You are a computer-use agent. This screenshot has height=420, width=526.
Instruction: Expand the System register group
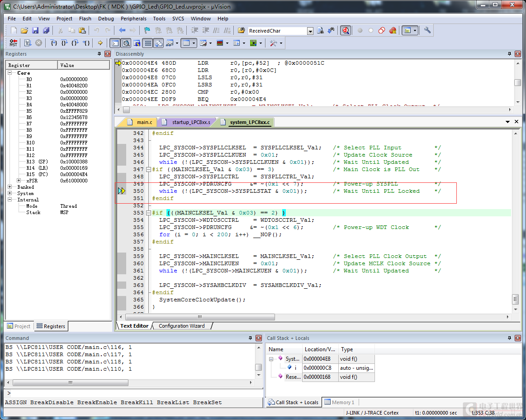point(10,193)
